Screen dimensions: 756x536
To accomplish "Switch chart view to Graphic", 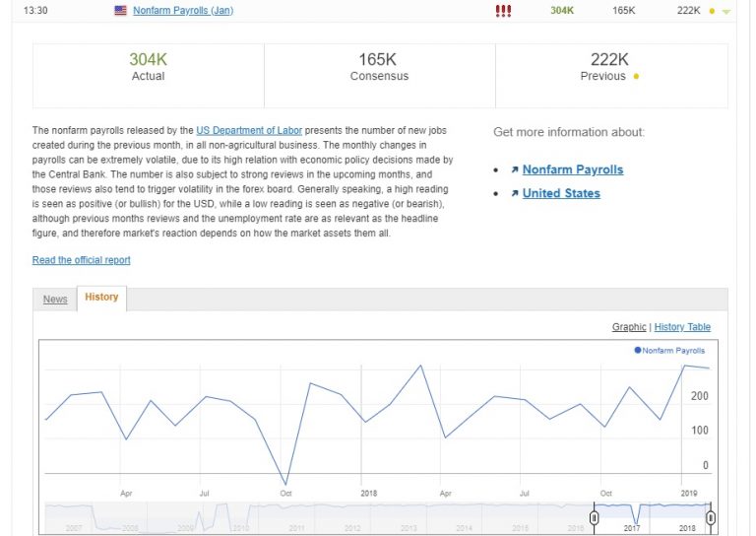I will click(x=629, y=327).
